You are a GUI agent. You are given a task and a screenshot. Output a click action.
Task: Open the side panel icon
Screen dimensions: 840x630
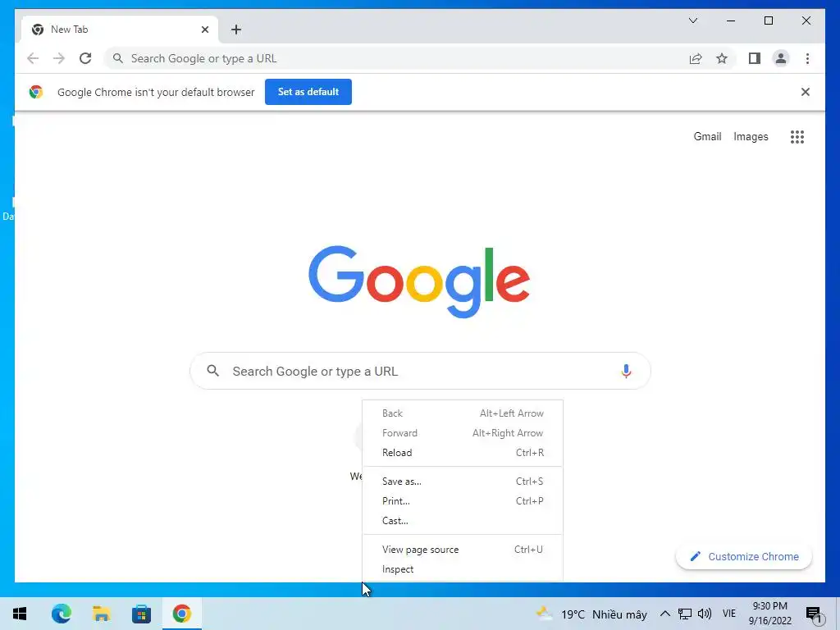click(755, 58)
